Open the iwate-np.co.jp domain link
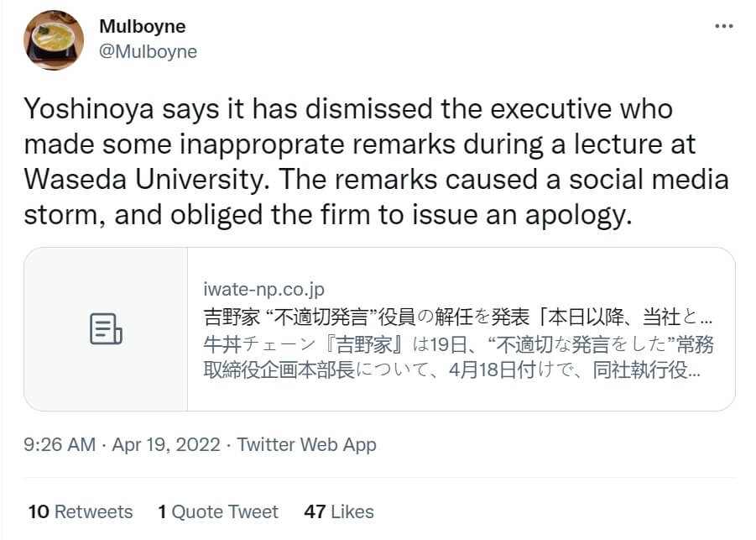The image size is (756, 540). 263,291
